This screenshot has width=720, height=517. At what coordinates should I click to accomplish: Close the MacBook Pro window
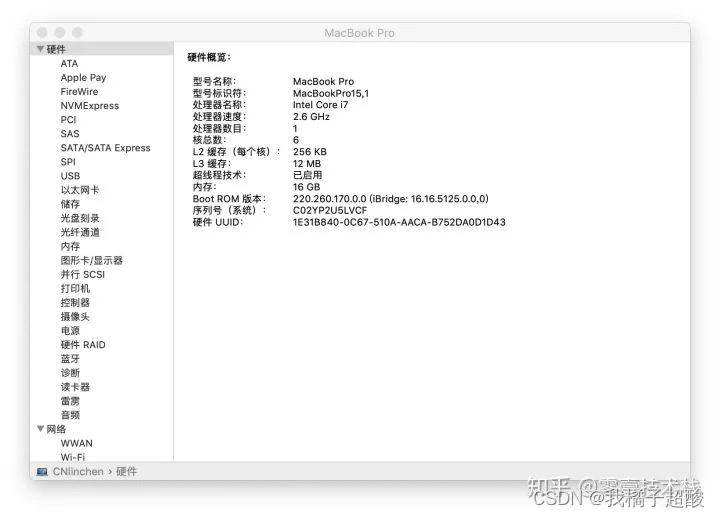tap(42, 33)
